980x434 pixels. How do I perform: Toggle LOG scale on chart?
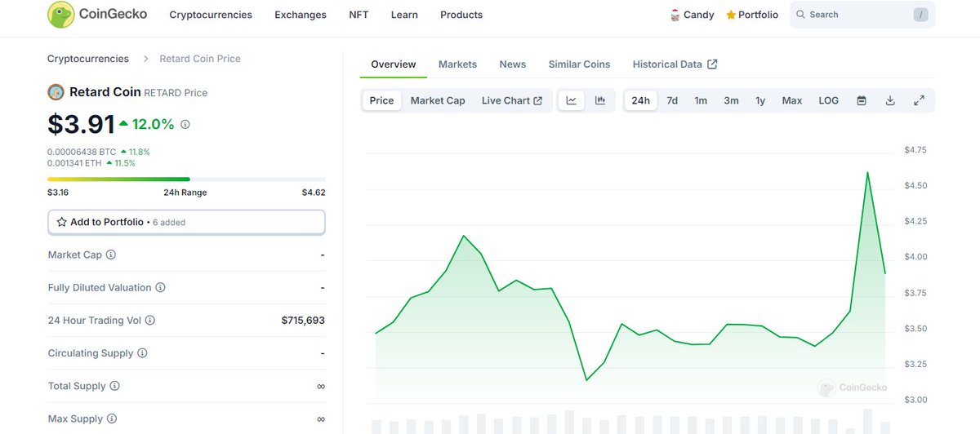(828, 100)
